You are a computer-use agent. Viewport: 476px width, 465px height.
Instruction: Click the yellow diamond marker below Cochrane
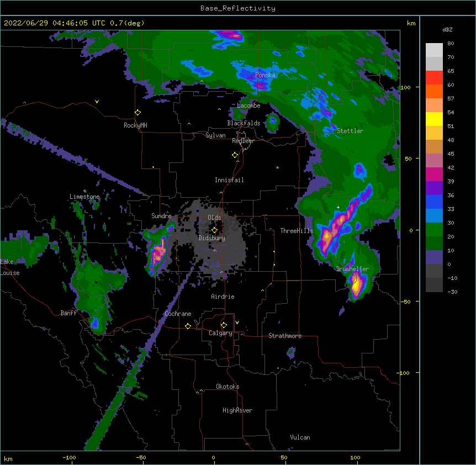(x=188, y=326)
